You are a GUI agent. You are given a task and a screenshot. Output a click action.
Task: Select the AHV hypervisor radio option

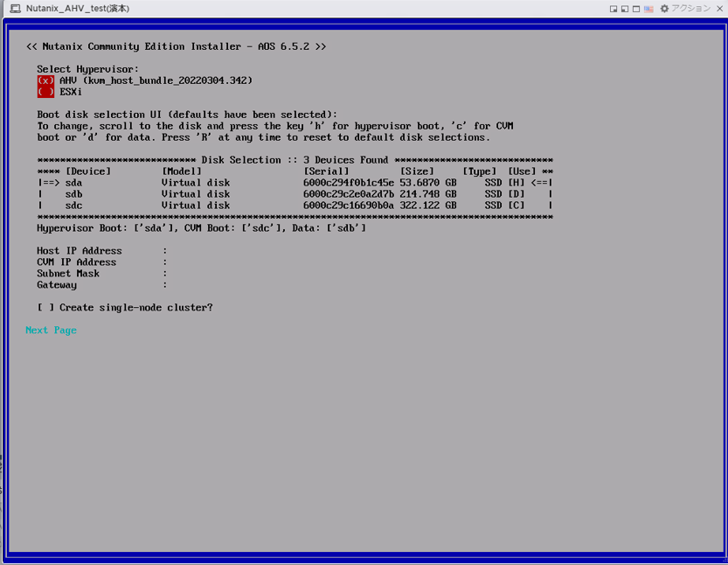[x=45, y=80]
